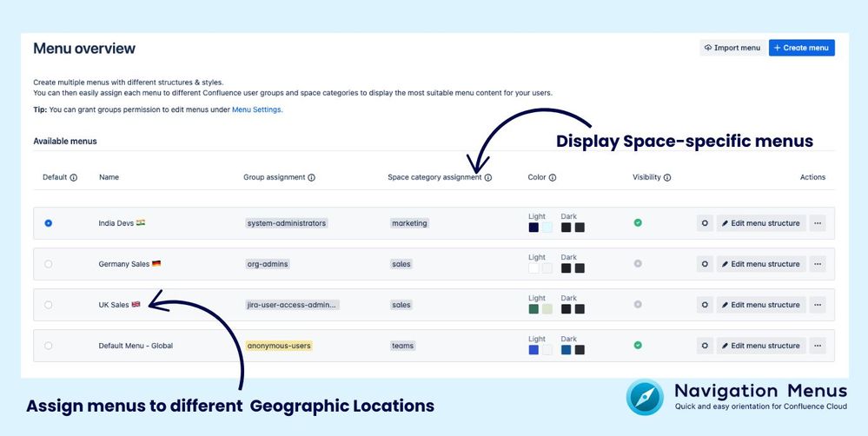This screenshot has width=868, height=436.
Task: Click the Actions column header
Action: 812,177
